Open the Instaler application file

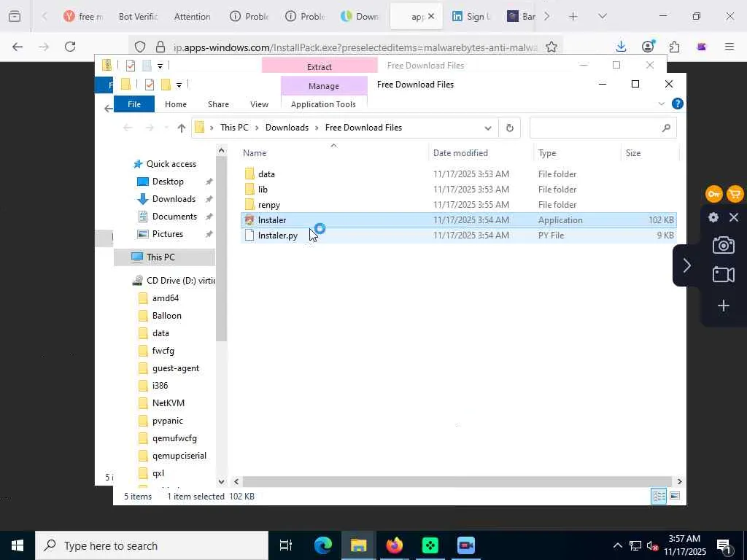271,220
